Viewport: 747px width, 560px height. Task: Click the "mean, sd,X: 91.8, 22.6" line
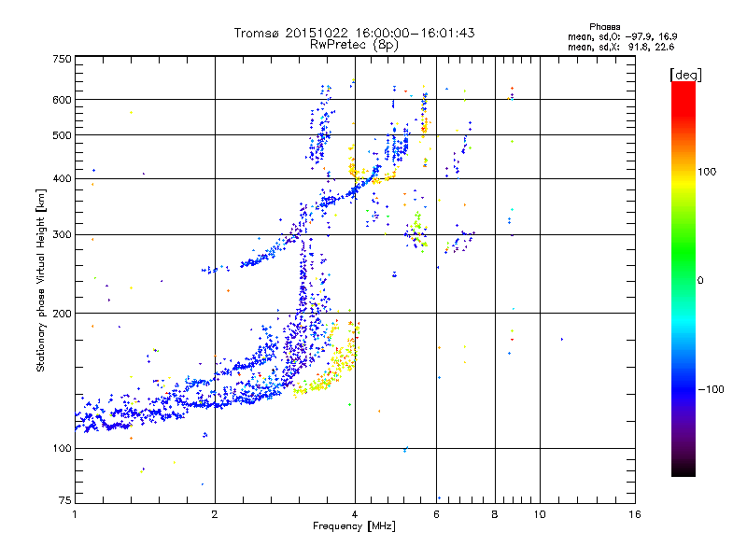click(621, 47)
